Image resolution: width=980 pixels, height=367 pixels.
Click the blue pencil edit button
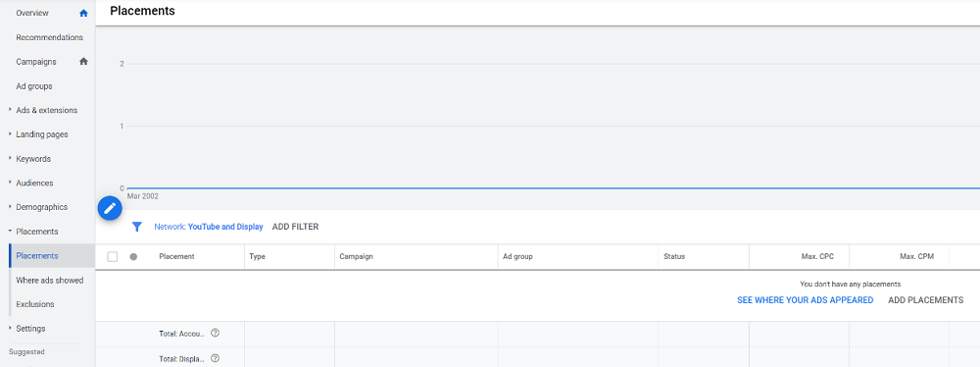pyautogui.click(x=110, y=208)
